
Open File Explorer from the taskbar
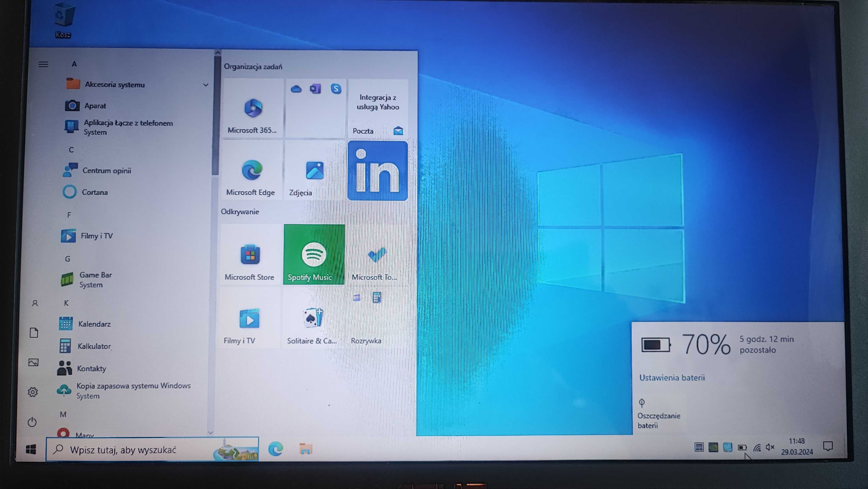306,449
